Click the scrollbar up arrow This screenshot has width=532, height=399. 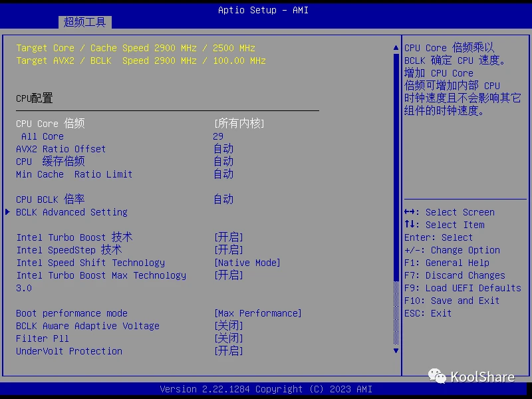click(x=396, y=48)
